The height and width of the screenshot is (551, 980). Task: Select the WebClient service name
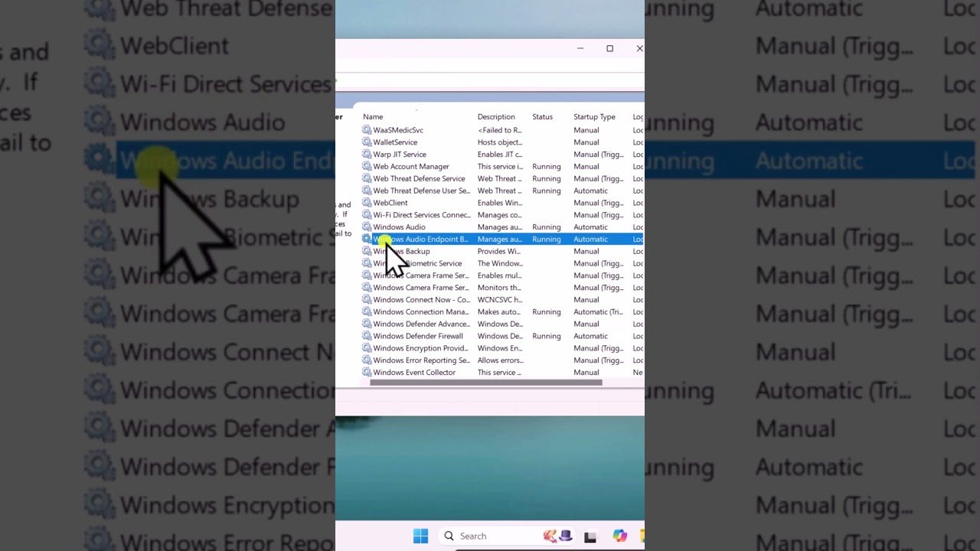tap(390, 203)
